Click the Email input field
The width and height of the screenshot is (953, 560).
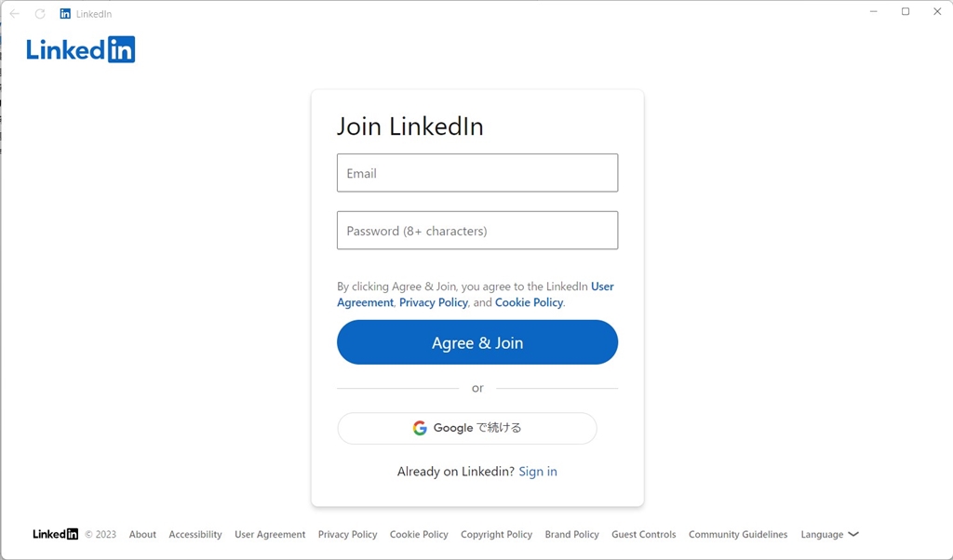point(477,173)
